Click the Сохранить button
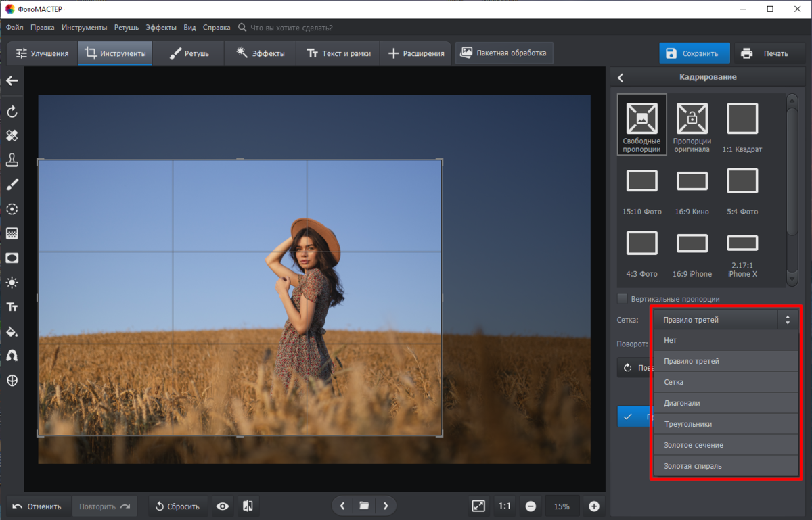 click(x=694, y=53)
